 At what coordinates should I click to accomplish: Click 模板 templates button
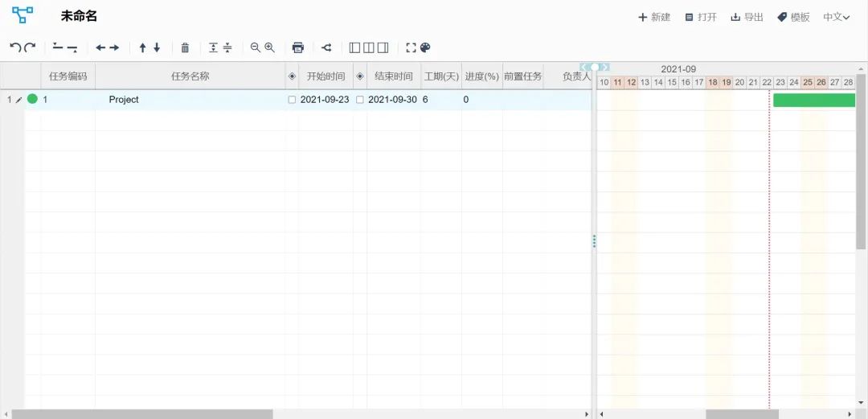coord(793,17)
